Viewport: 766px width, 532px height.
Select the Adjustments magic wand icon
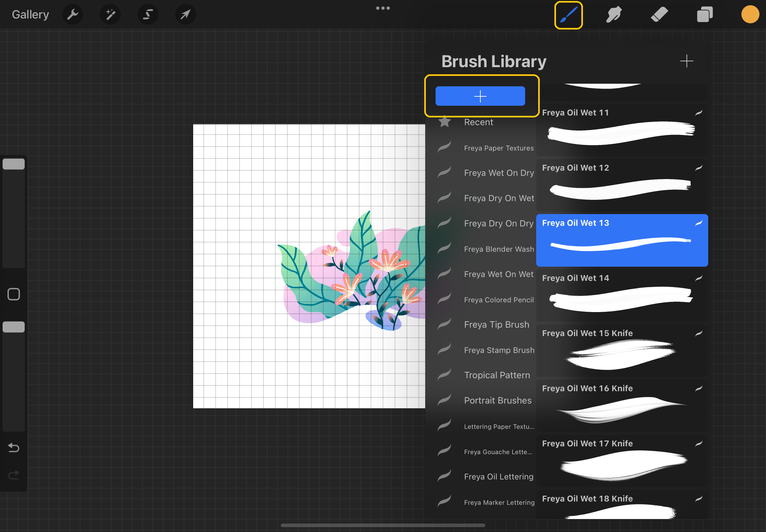click(110, 14)
